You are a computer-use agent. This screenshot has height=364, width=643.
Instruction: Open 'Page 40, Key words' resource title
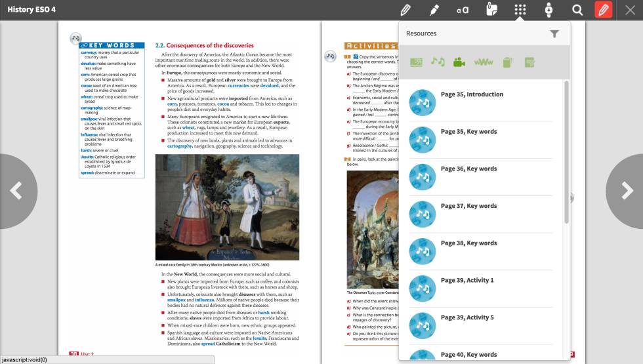point(468,355)
